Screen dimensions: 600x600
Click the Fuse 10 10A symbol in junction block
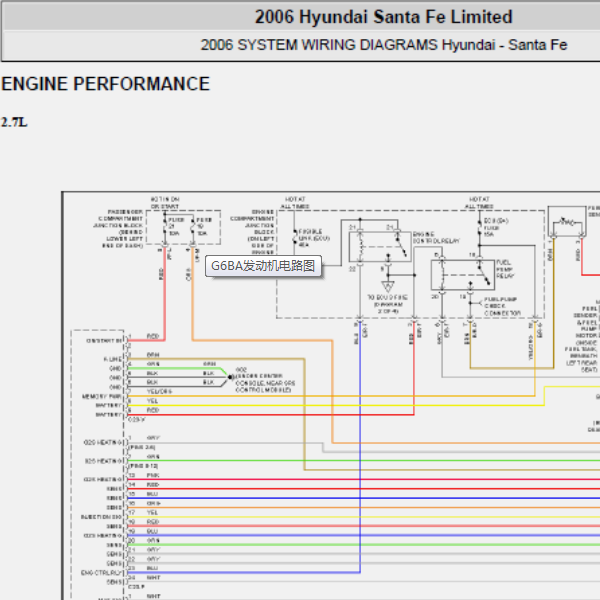193,227
